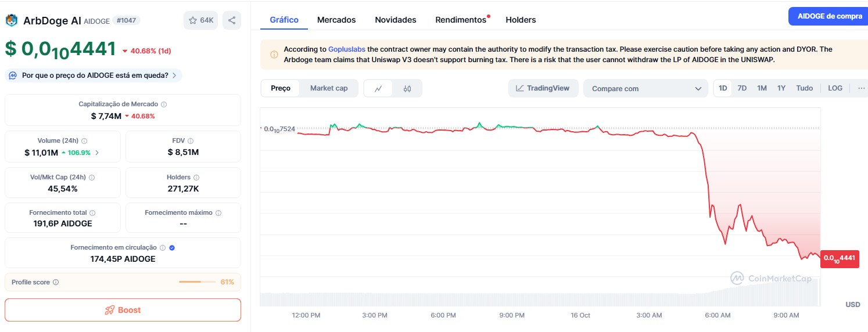This screenshot has height=332, width=868.
Task: Click info icon next to Capitalização de Mercado
Action: pos(164,104)
